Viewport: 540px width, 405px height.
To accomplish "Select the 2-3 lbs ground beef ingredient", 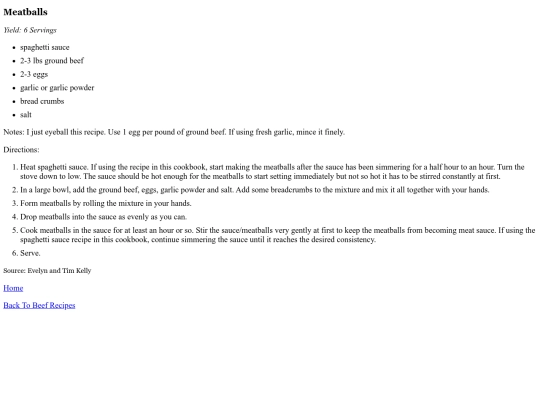I will coord(52,61).
